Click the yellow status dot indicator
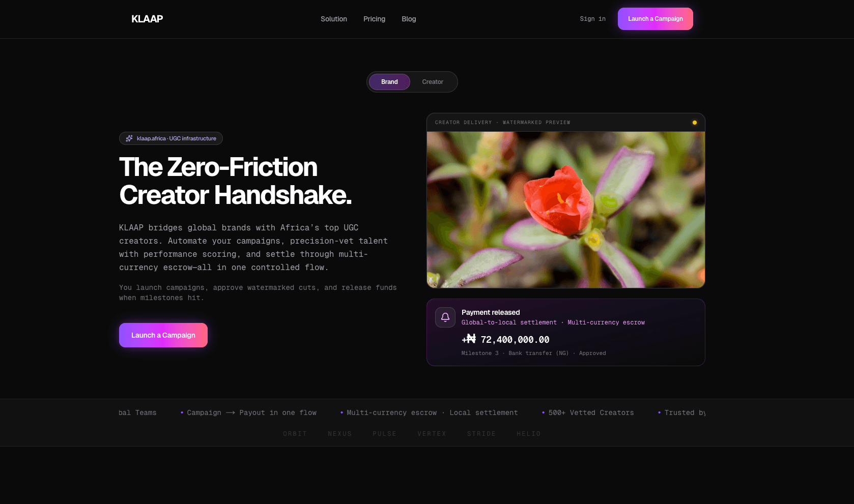 pyautogui.click(x=694, y=123)
